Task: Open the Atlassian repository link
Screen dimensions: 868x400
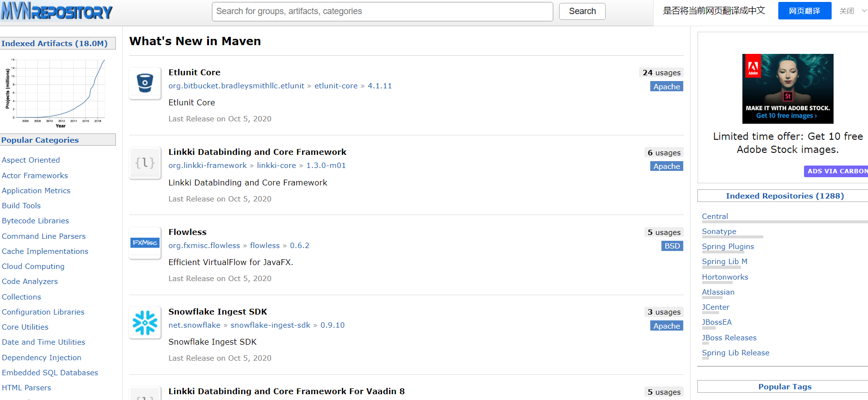Action: 718,292
